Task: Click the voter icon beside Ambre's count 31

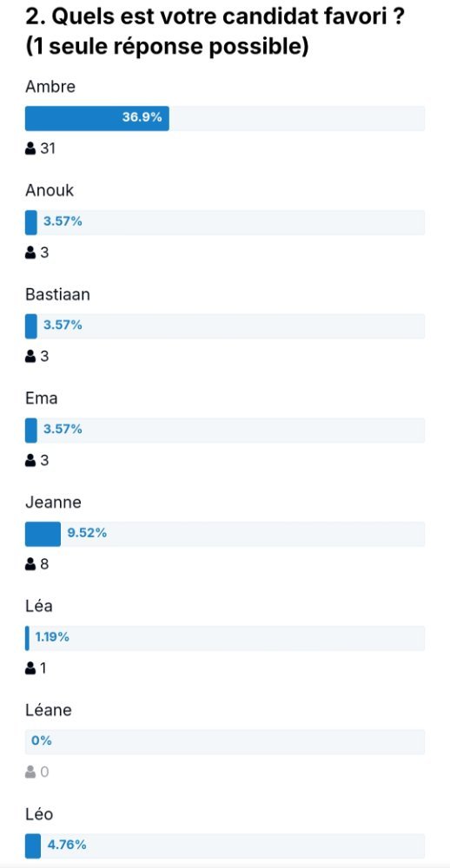Action: tap(30, 149)
